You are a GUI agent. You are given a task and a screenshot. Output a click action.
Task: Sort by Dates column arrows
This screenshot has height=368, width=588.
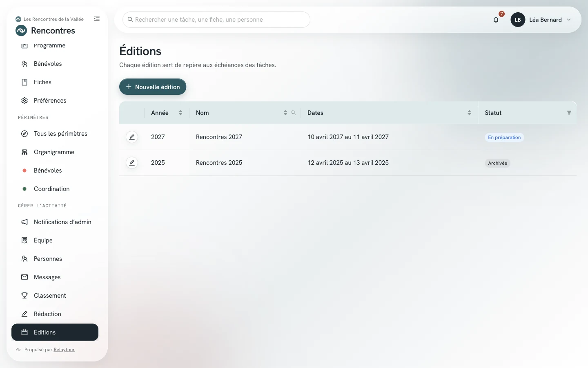[x=469, y=113]
